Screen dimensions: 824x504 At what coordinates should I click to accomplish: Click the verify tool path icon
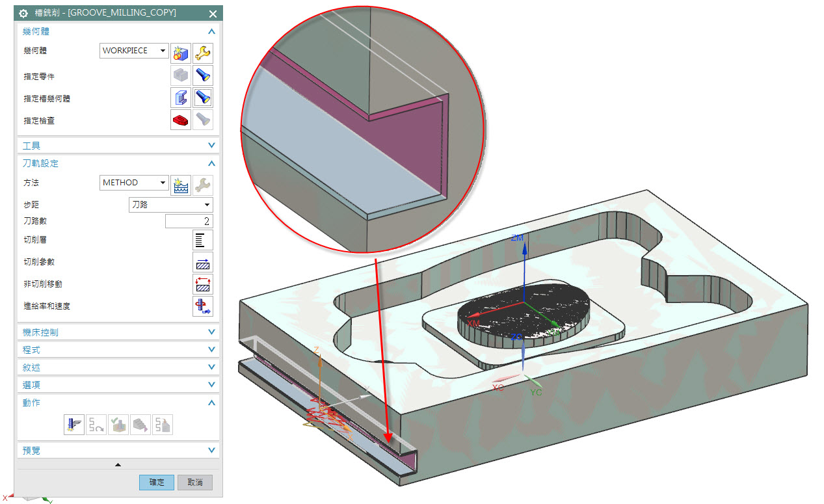coord(118,425)
